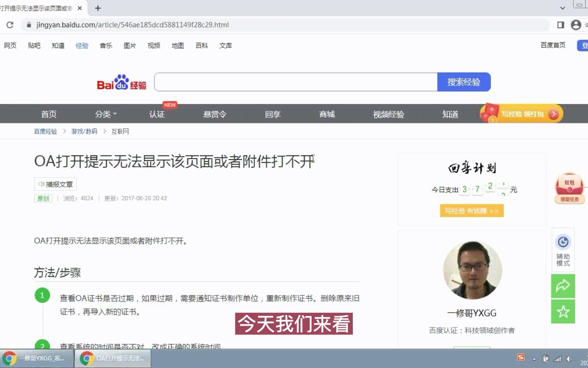Focus the Baidu Jingyan search input

tap(296, 82)
